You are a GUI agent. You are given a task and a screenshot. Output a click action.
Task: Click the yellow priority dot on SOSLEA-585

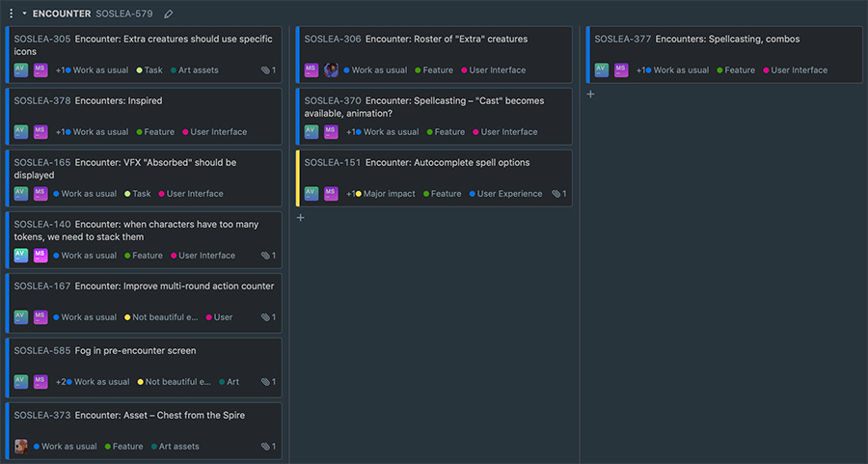coord(141,382)
